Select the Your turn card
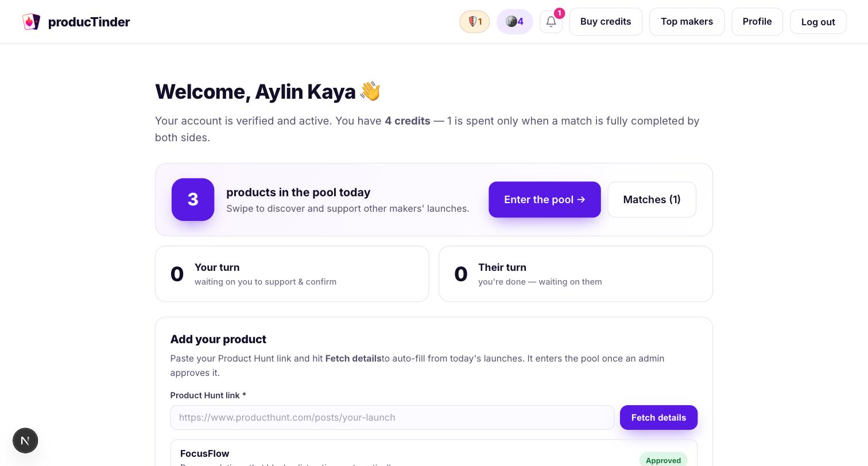 pyautogui.click(x=292, y=274)
